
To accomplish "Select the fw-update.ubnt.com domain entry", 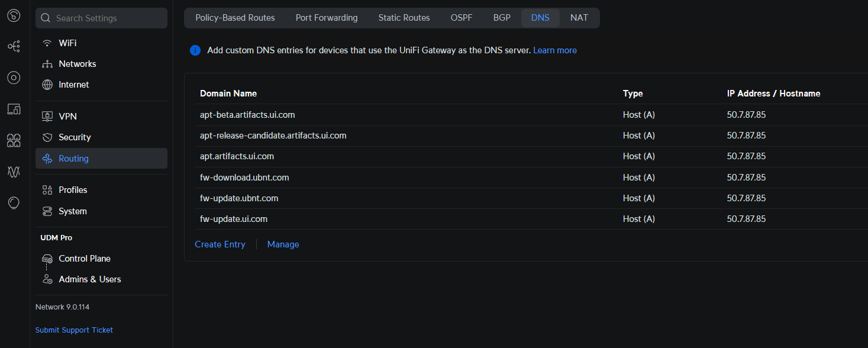I will [x=239, y=198].
